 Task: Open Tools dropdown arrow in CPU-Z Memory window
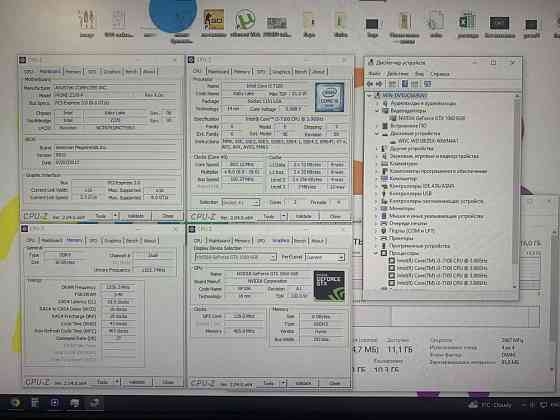[117, 382]
